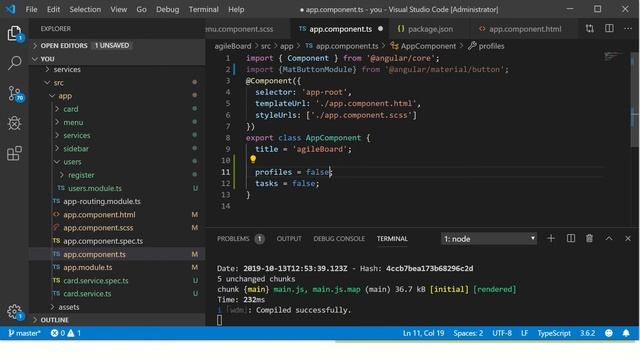Expand top-level services folder
The image size is (640, 360).
(x=67, y=69)
